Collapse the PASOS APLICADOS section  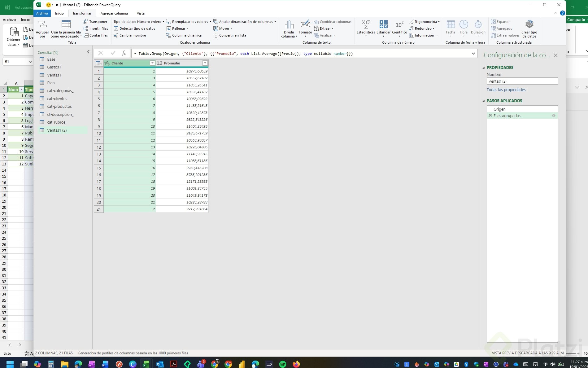click(x=484, y=101)
